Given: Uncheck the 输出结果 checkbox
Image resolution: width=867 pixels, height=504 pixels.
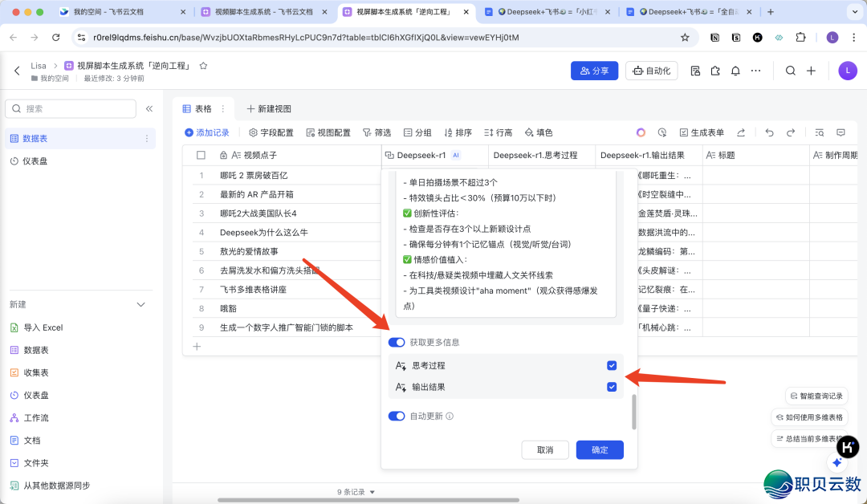Looking at the screenshot, I should click(612, 387).
